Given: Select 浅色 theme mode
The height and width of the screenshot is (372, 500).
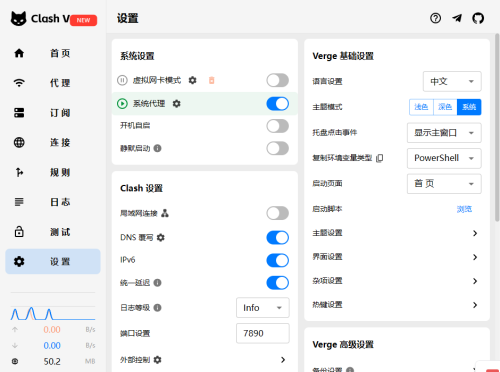Looking at the screenshot, I should coord(421,107).
